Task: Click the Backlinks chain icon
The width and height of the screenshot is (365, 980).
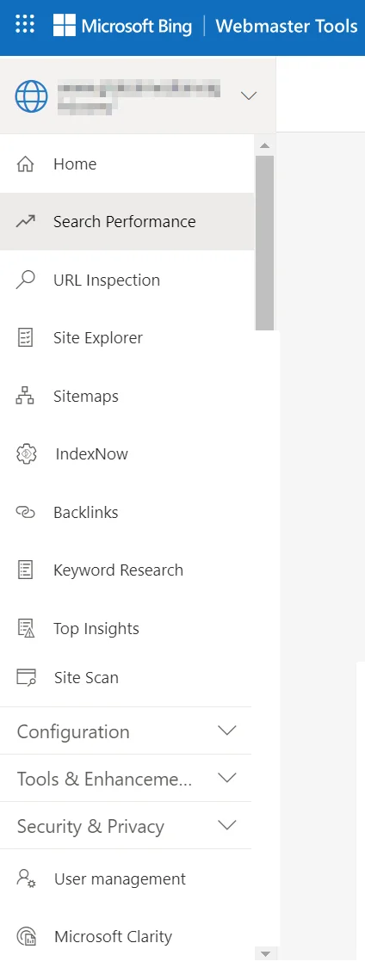Action: pos(25,513)
